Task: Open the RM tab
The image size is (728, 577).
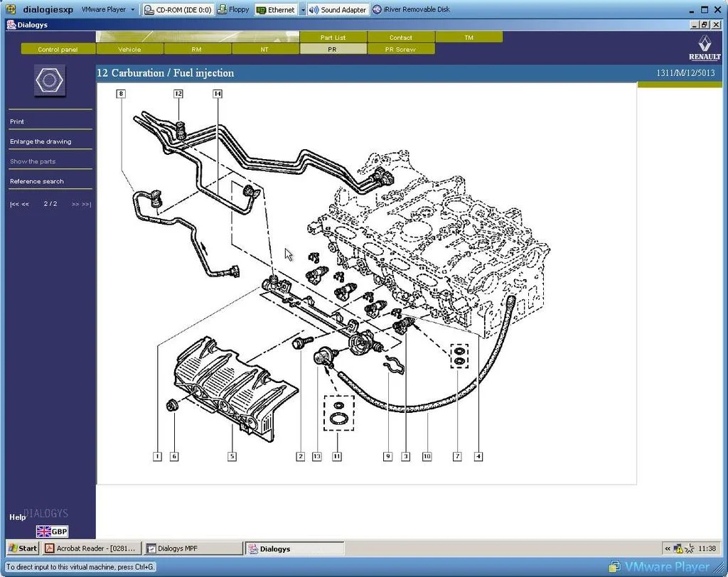Action: tap(197, 49)
